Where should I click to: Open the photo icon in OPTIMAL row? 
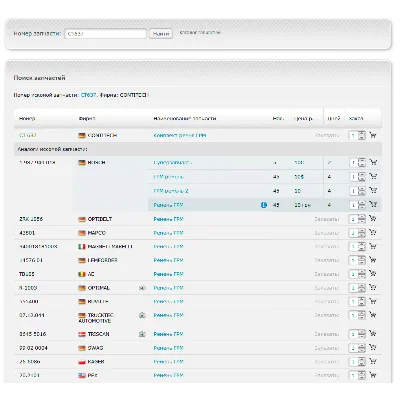click(142, 288)
